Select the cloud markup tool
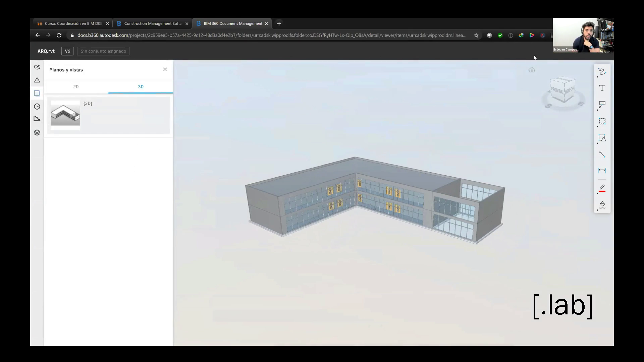644x362 pixels. pos(602,121)
